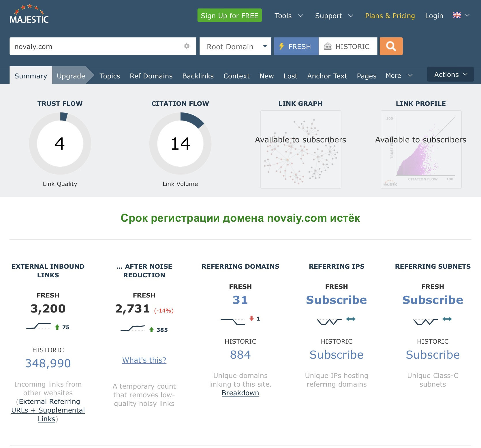The height and width of the screenshot is (448, 481).
Task: Expand the More tab menu
Action: coord(399,76)
